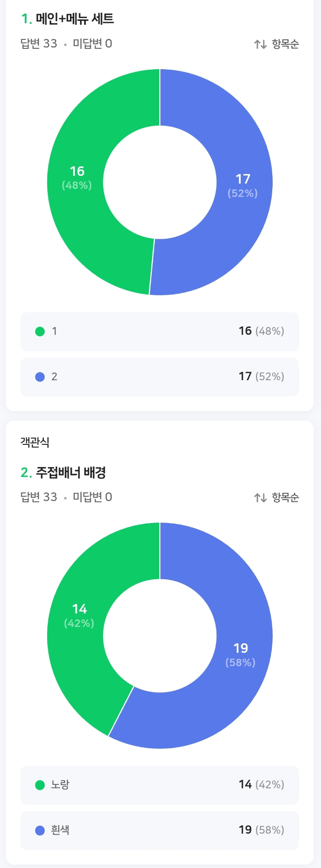Screen dimensions: 321x868
Task: Click the blue dot beside option 2
Action: [x=40, y=377]
